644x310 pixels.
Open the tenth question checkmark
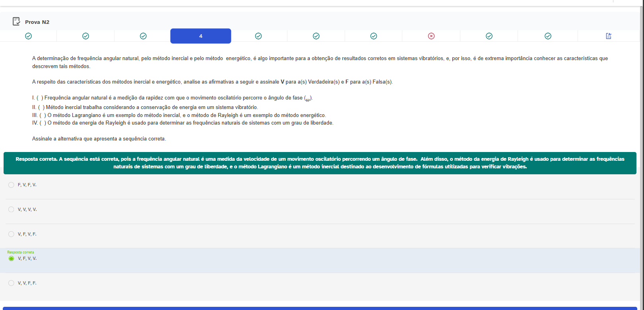click(x=548, y=36)
